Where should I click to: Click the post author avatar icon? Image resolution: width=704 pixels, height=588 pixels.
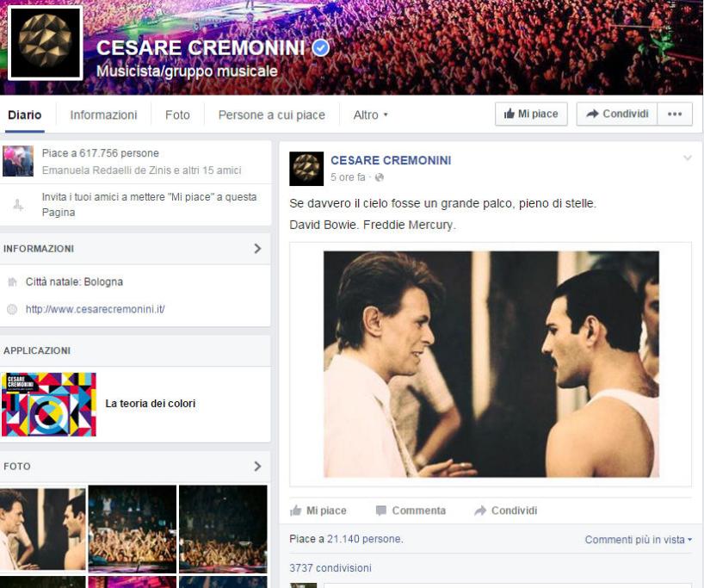tap(306, 169)
